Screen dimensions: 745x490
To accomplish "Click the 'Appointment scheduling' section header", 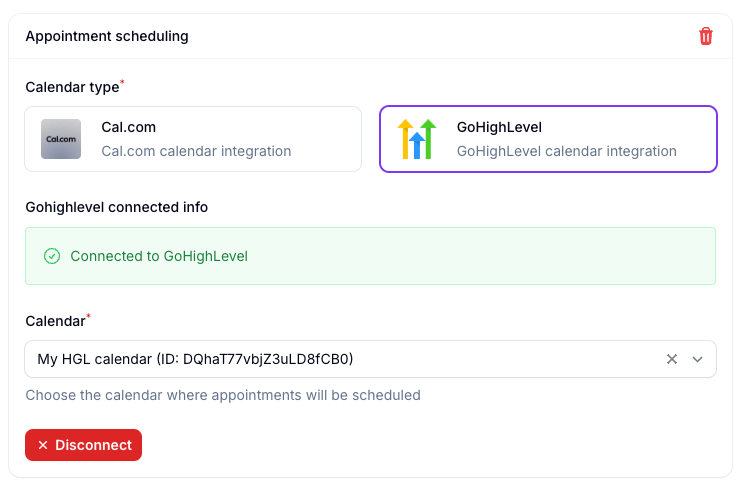I will 107,36.
